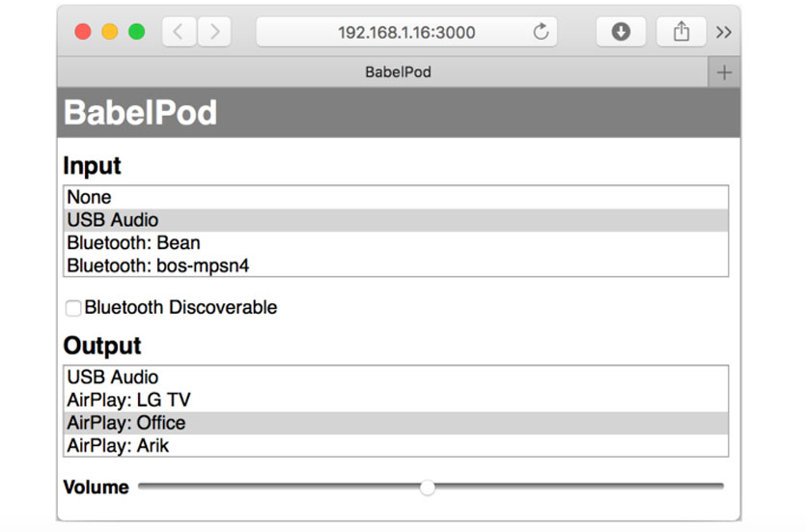
Task: Click the Volume slider handle
Action: 428,487
